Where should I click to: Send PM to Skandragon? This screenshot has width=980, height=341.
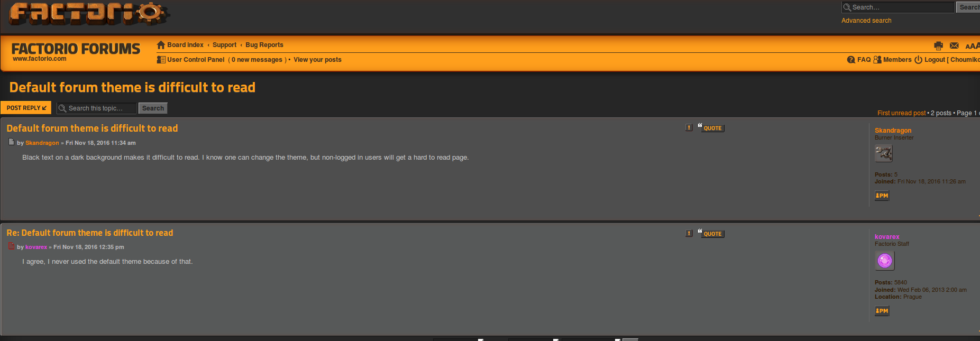pyautogui.click(x=882, y=196)
